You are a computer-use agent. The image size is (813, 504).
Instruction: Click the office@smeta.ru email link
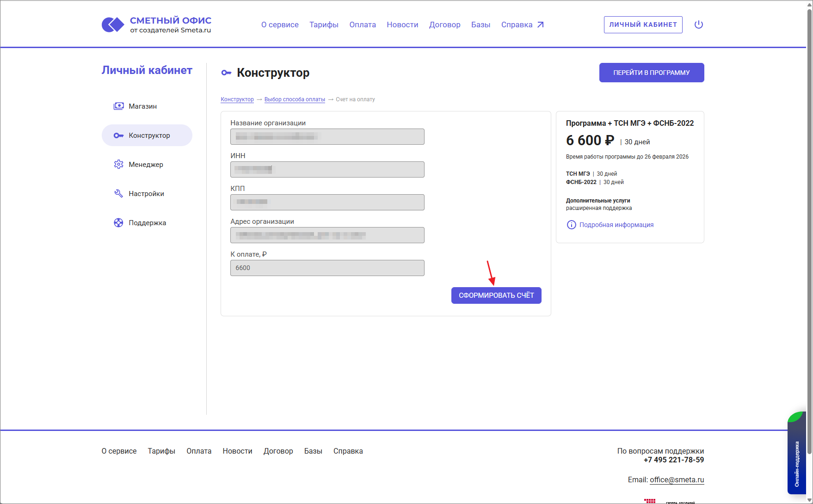click(x=677, y=480)
